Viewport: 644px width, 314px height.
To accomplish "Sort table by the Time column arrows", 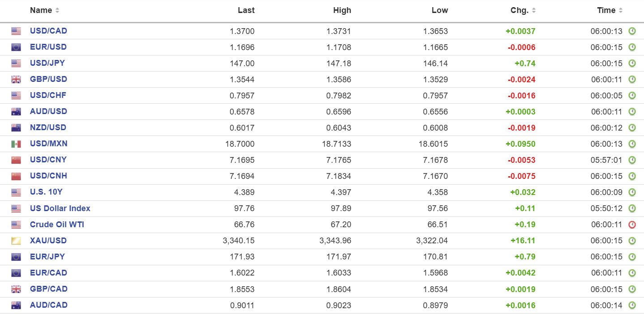I will [x=620, y=10].
